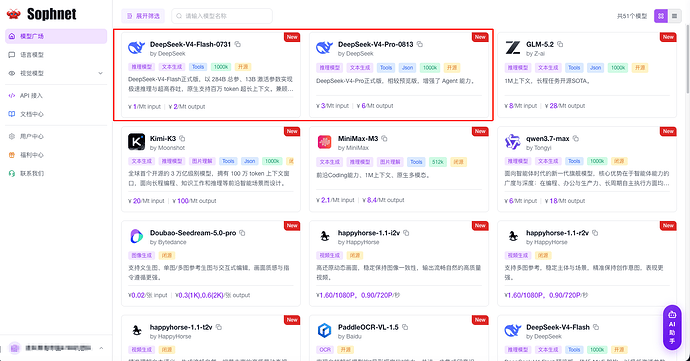Open the qwen3.7-max model title
The height and width of the screenshot is (361, 690).
click(x=547, y=138)
